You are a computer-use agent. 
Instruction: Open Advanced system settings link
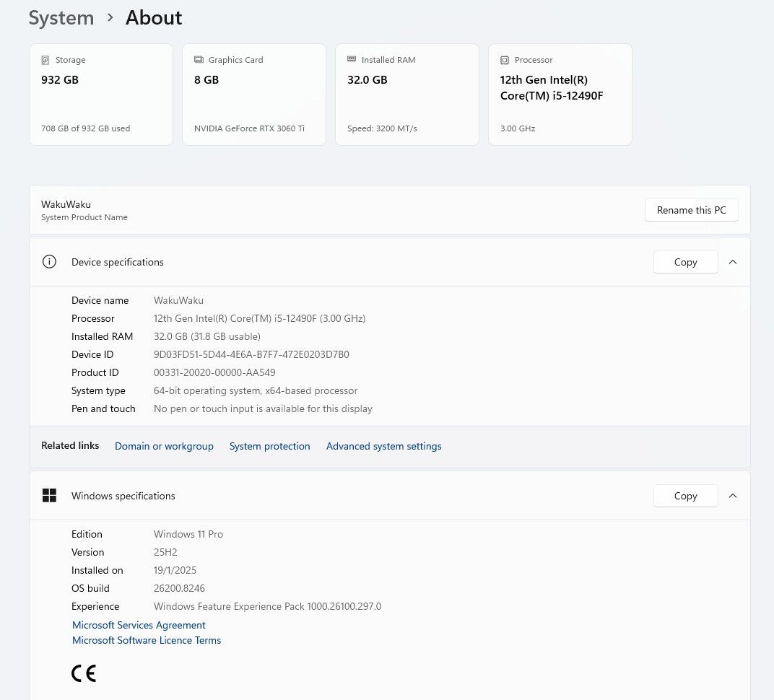[x=383, y=446]
